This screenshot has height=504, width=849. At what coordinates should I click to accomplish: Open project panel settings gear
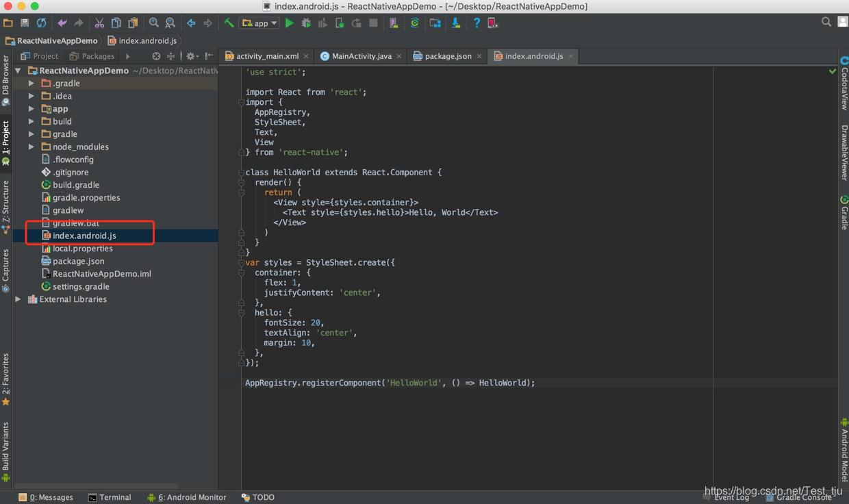click(191, 56)
